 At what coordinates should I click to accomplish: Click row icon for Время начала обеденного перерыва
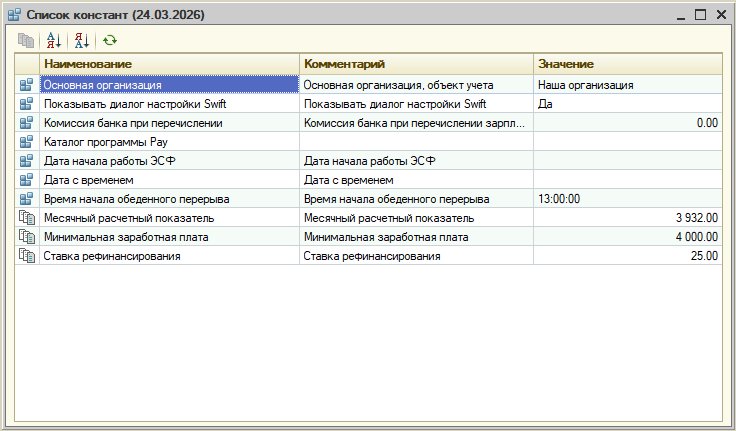point(26,199)
